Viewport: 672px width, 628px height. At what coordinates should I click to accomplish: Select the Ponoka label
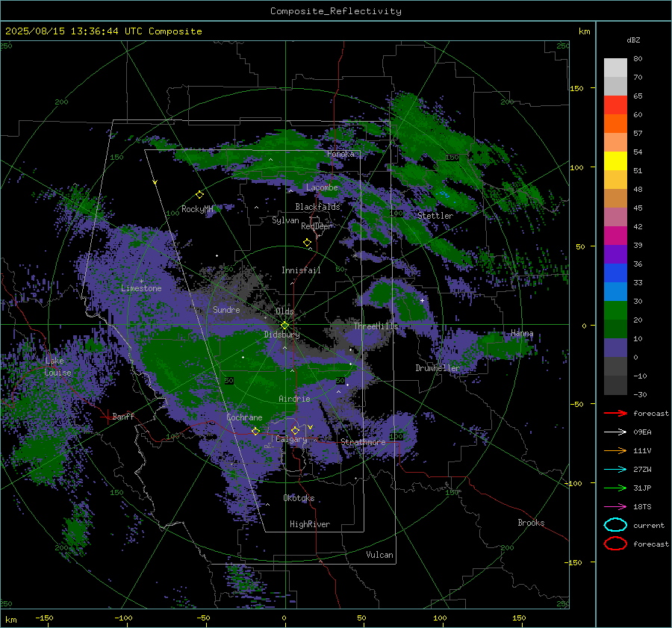340,154
